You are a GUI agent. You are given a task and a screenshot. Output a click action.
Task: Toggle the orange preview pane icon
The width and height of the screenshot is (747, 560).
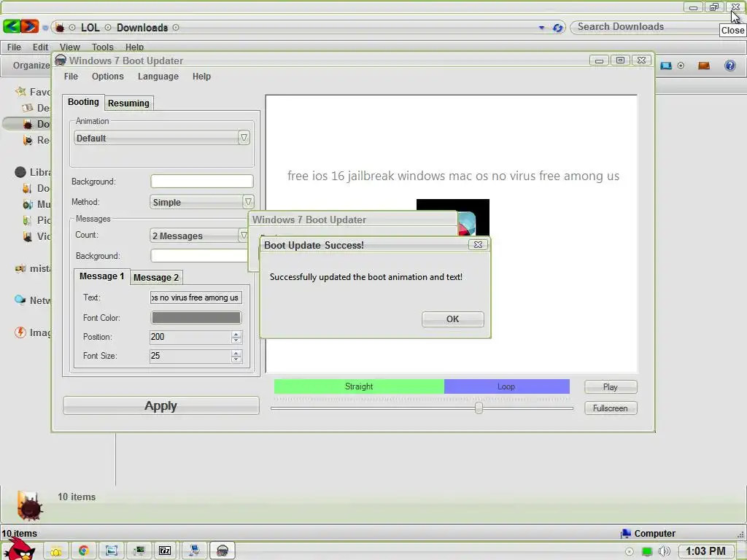(x=704, y=66)
